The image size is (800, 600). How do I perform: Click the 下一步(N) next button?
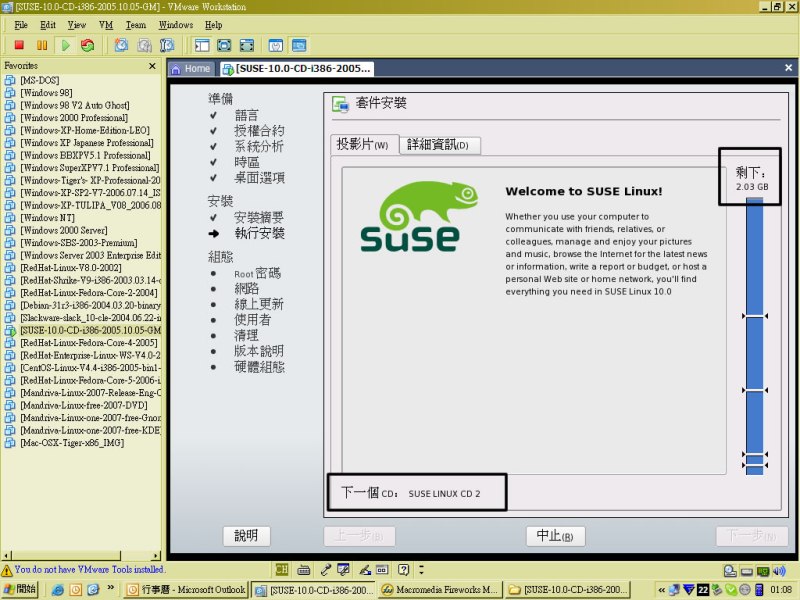(x=752, y=536)
